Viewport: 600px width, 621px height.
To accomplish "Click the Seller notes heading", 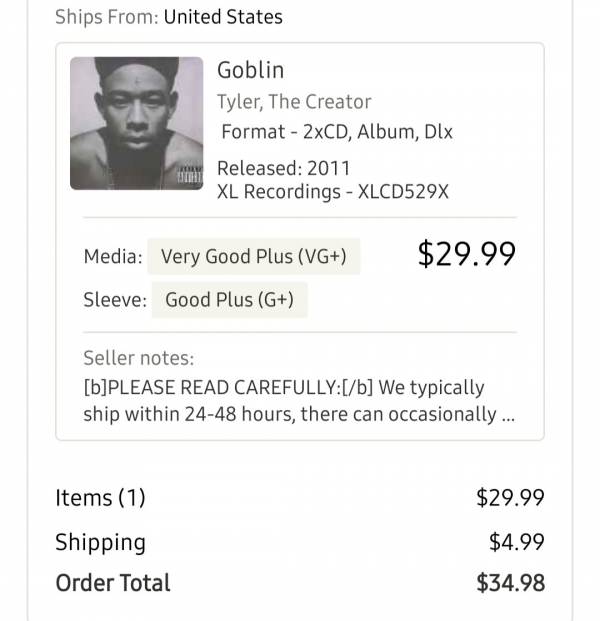I will point(139,358).
